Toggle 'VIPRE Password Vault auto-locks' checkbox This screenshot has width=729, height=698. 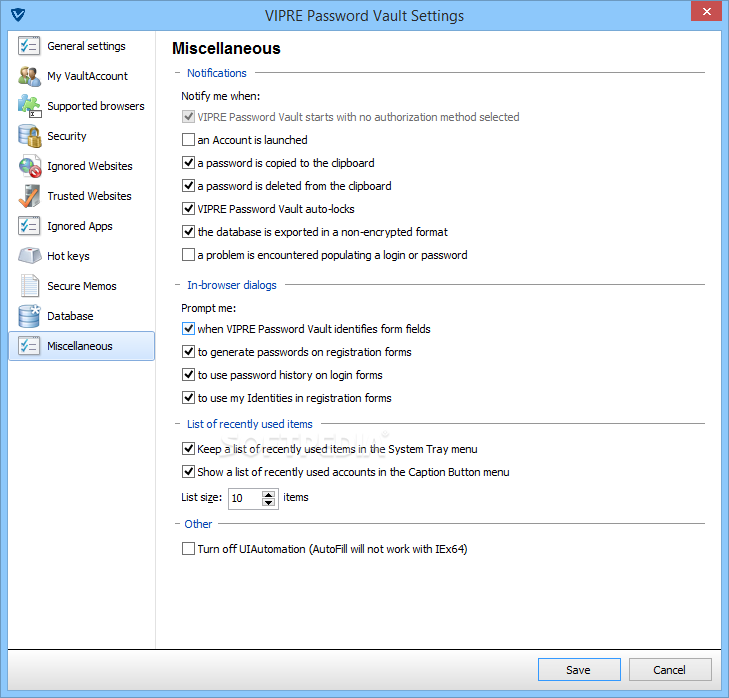tap(188, 209)
